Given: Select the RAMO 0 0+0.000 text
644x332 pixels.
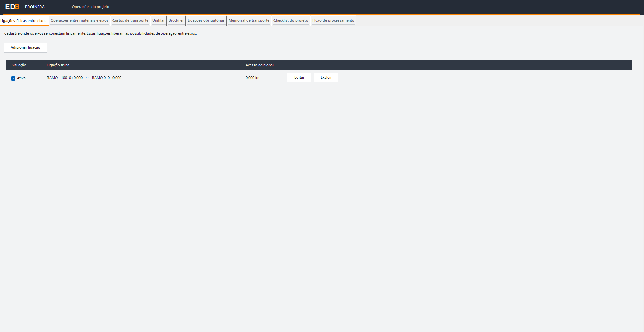Looking at the screenshot, I should tap(106, 78).
